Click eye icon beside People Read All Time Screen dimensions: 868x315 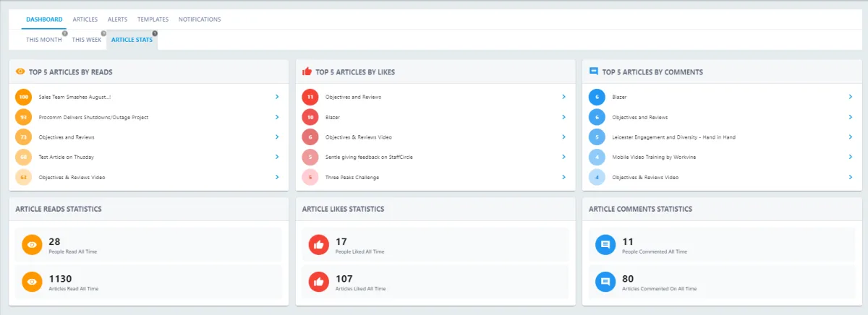tap(32, 245)
